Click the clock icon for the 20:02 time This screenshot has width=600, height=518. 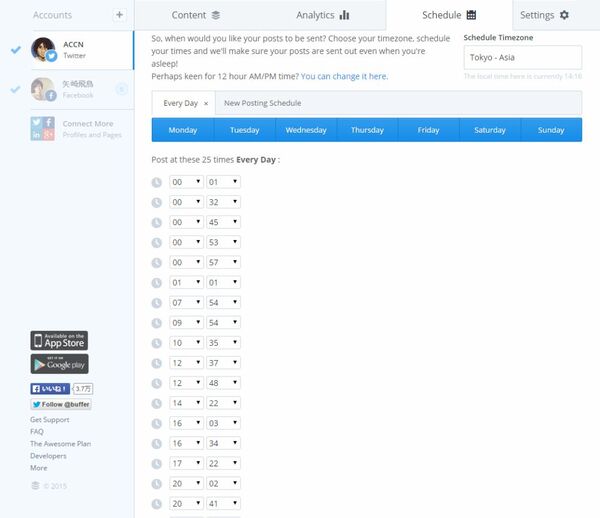click(157, 484)
